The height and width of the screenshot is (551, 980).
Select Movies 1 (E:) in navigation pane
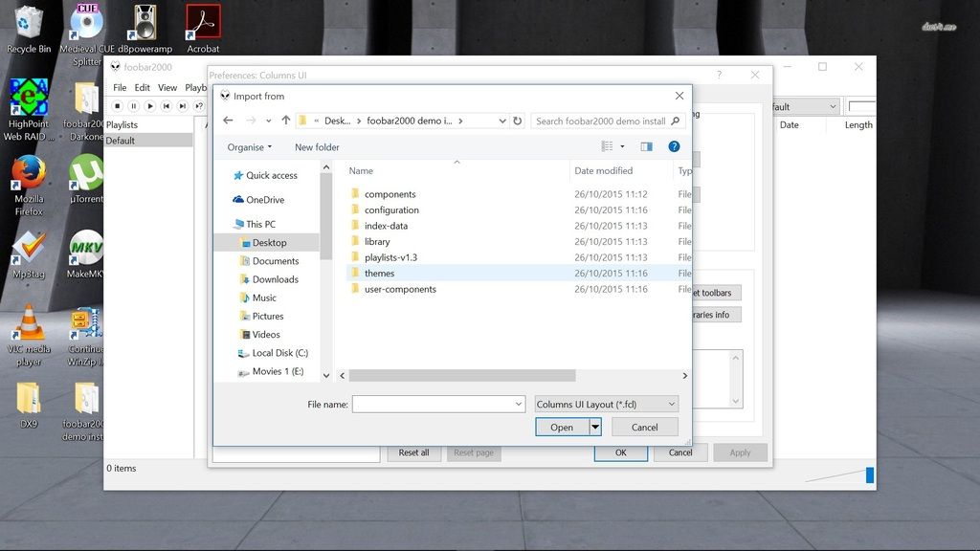(273, 371)
